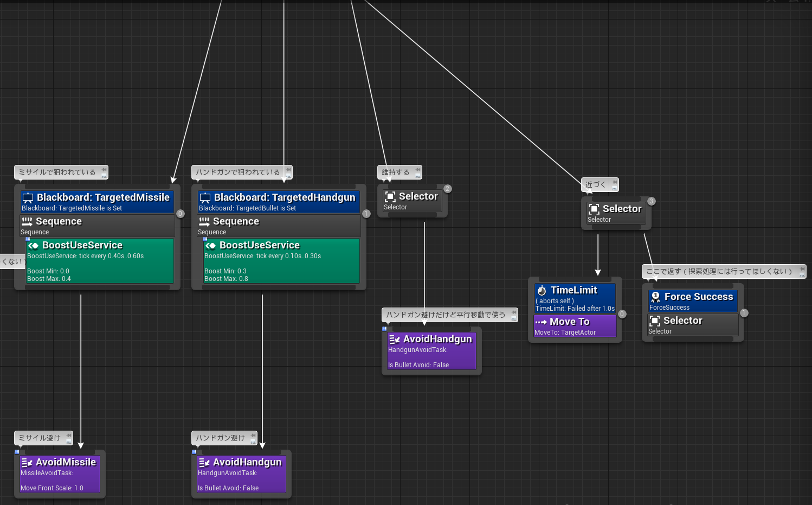This screenshot has width=812, height=505.
Task: Click the Selector icon inside the Force Success node
Action: tap(654, 320)
